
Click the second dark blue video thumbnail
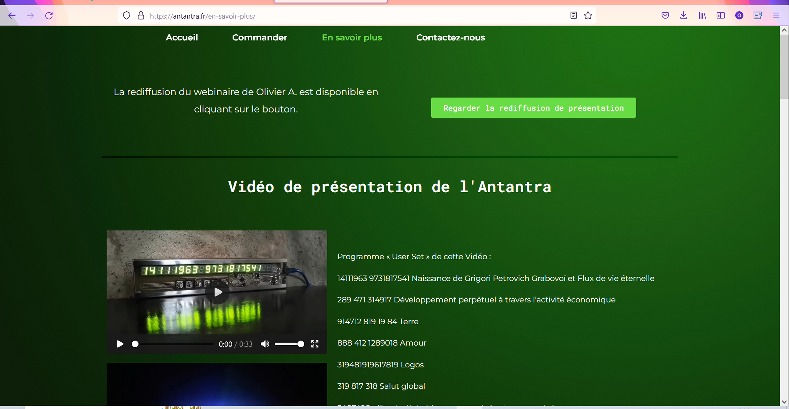pyautogui.click(x=217, y=384)
